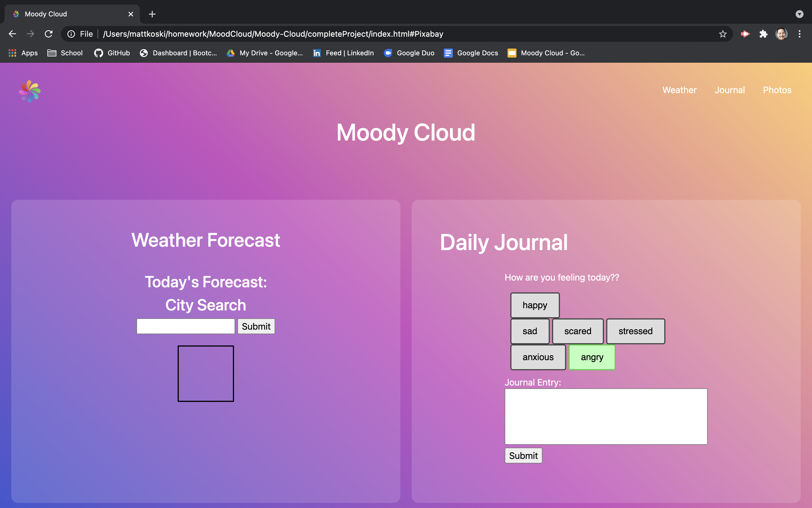Open the Moody Cloud - Go... bookmark

click(x=546, y=53)
